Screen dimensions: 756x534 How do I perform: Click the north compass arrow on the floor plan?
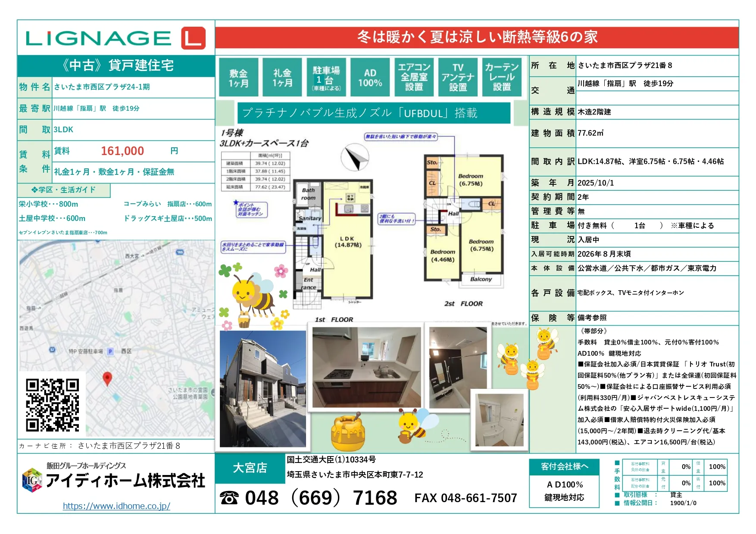(355, 158)
